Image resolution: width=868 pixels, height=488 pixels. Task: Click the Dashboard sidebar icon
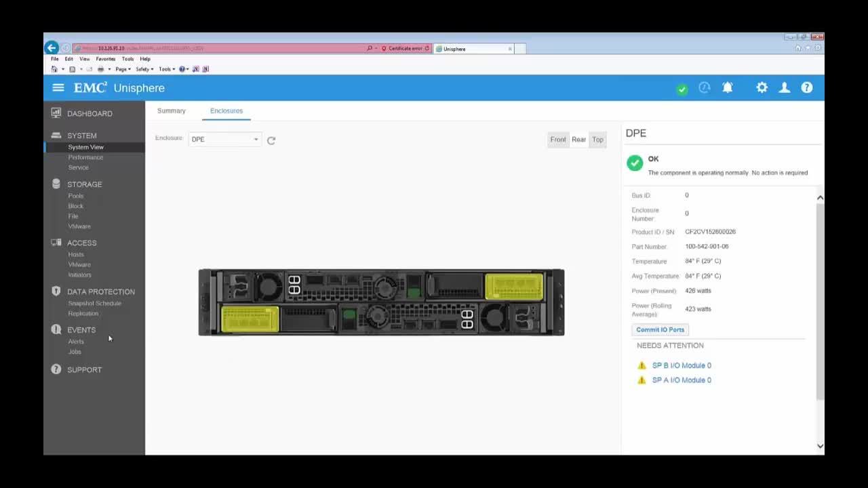point(56,113)
